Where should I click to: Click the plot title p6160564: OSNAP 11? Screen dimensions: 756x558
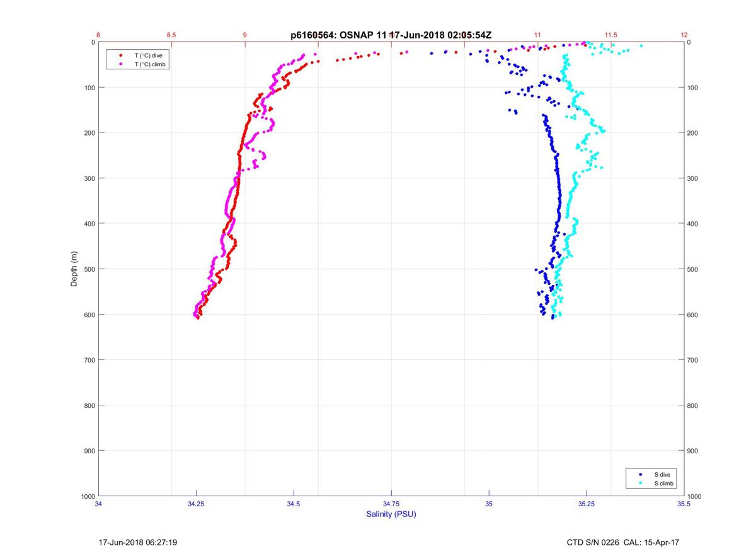[338, 35]
